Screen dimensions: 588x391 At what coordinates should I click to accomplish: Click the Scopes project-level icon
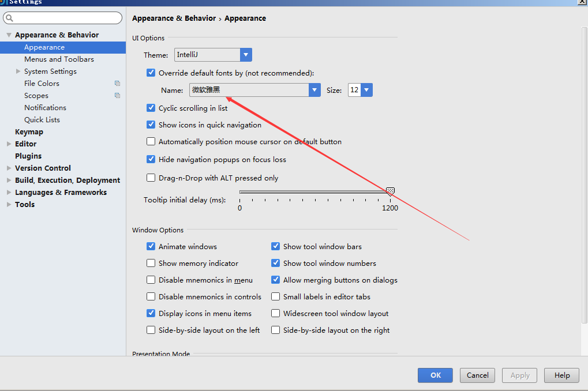118,96
